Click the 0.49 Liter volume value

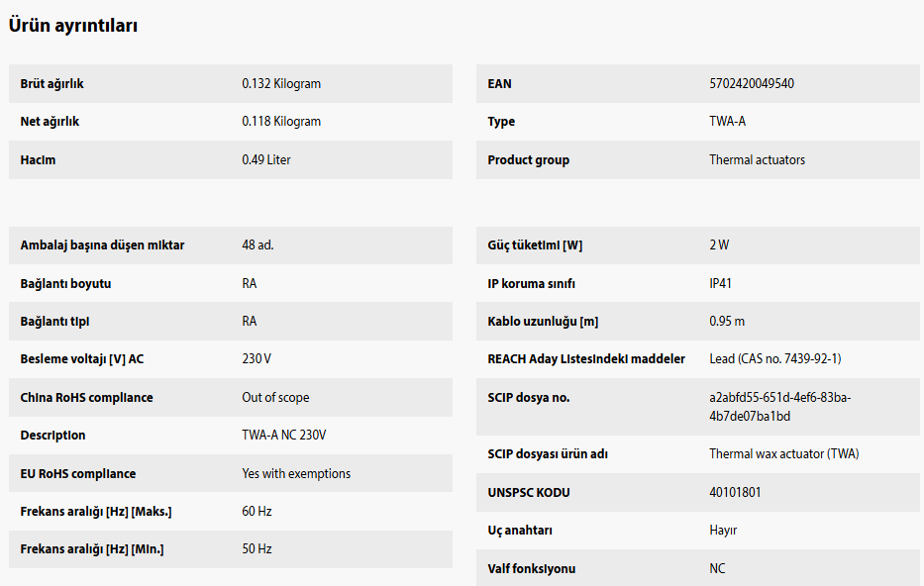click(266, 160)
